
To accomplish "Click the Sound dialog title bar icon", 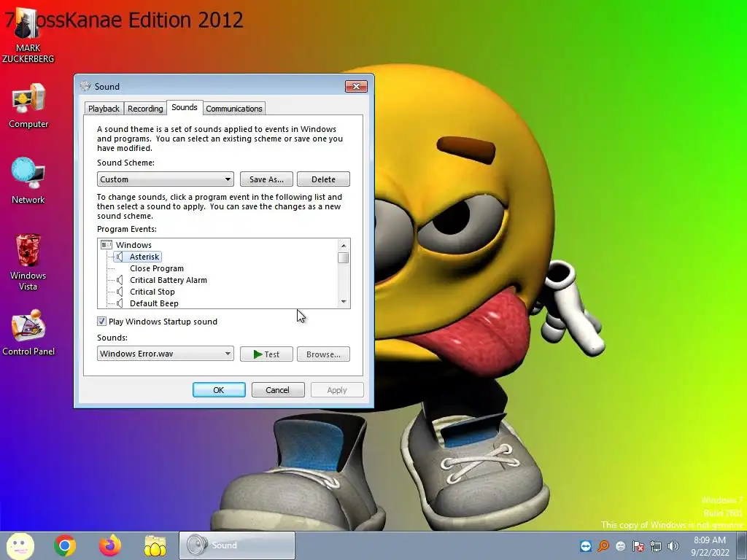I will (x=86, y=86).
